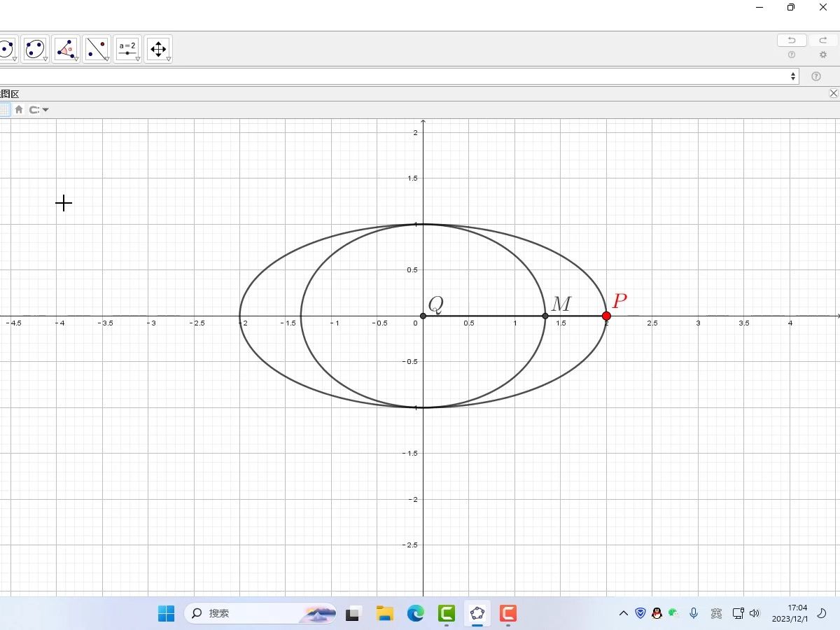
Task: Reset view with the Home icon
Action: (19, 109)
